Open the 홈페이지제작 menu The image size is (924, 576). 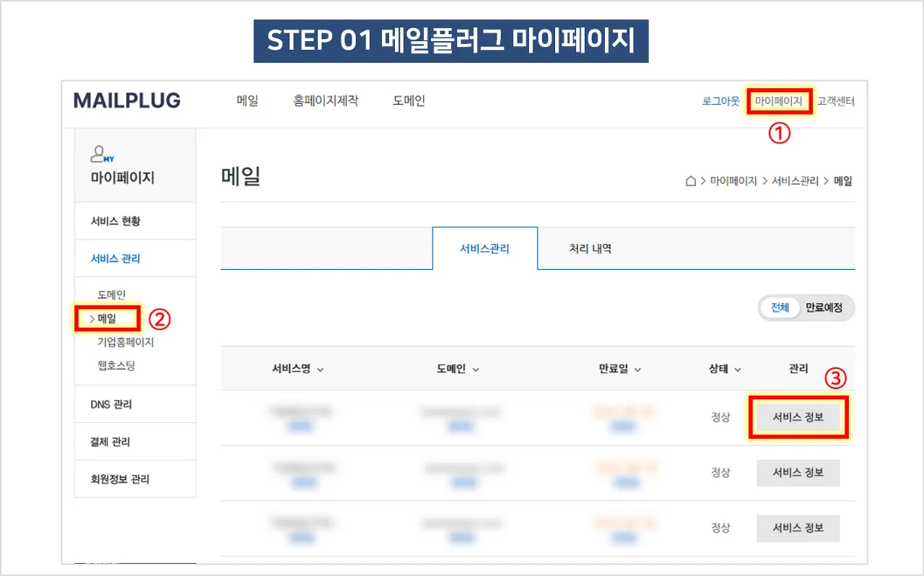pos(326,101)
